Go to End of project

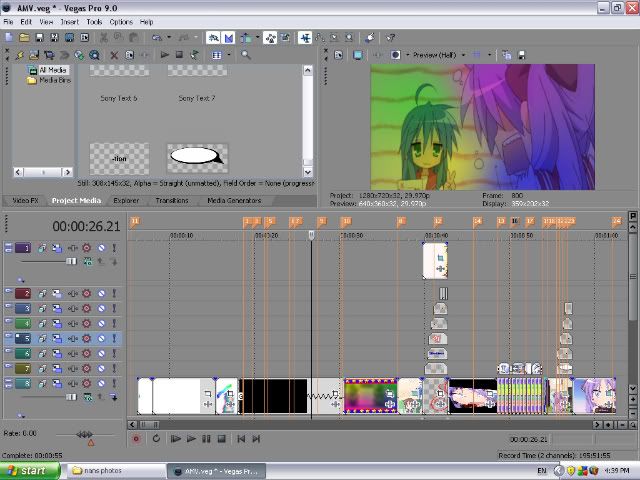point(256,439)
